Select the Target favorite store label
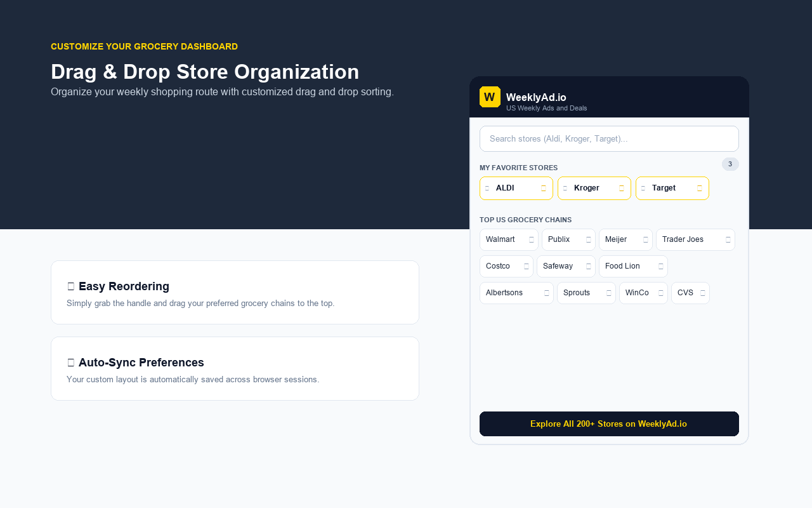The width and height of the screenshot is (812, 508). tap(664, 188)
